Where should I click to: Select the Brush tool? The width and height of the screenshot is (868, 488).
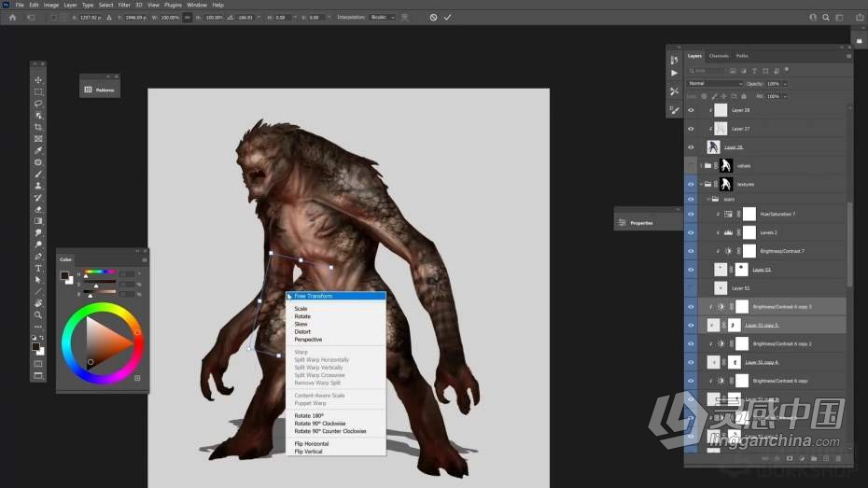tap(38, 174)
